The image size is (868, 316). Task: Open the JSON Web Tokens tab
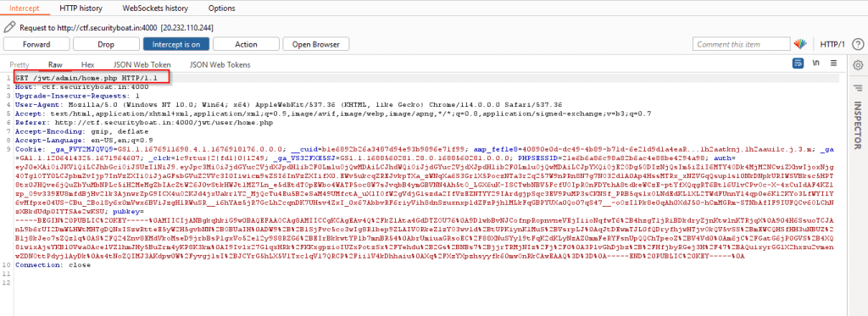tap(220, 64)
